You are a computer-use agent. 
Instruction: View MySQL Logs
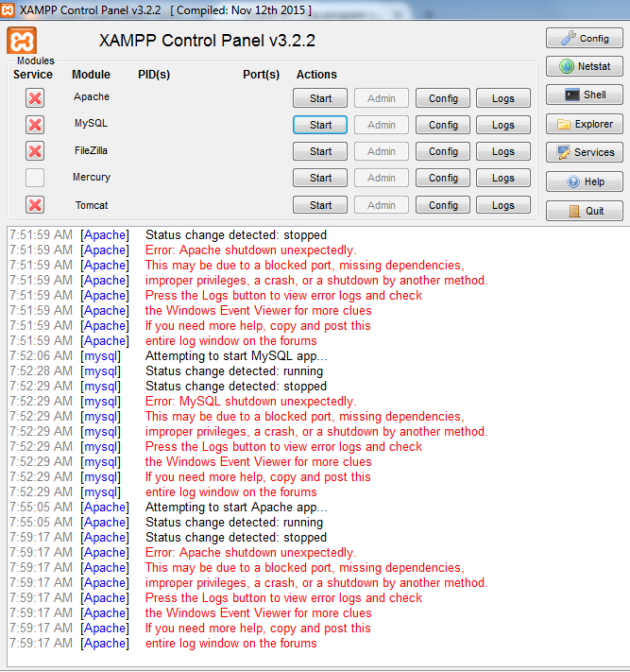(x=503, y=125)
